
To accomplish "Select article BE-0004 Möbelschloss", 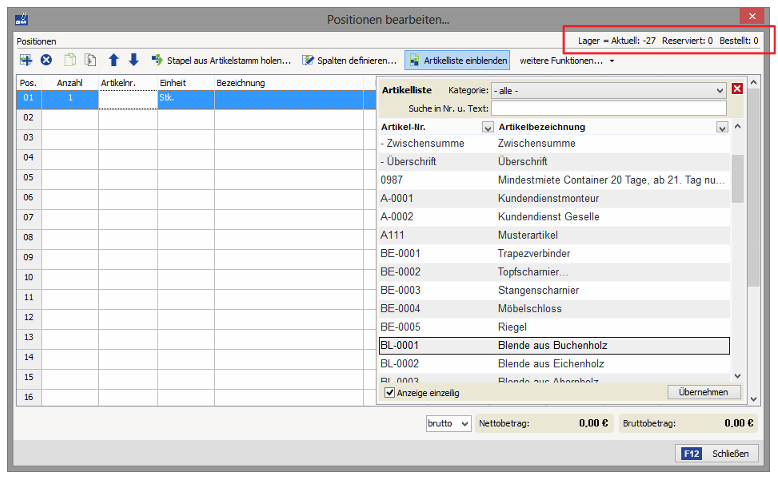I will pos(554,309).
